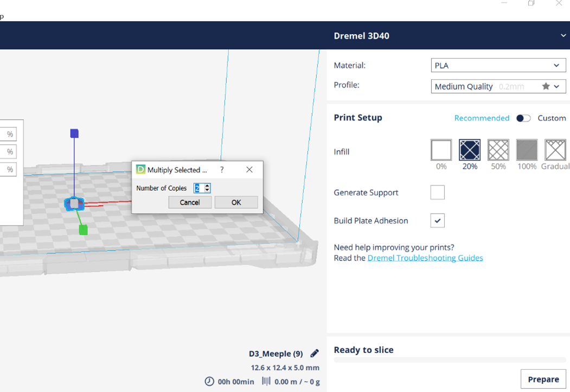Open the Profile dropdown showing Medium Quality
This screenshot has height=392, width=570.
[498, 86]
